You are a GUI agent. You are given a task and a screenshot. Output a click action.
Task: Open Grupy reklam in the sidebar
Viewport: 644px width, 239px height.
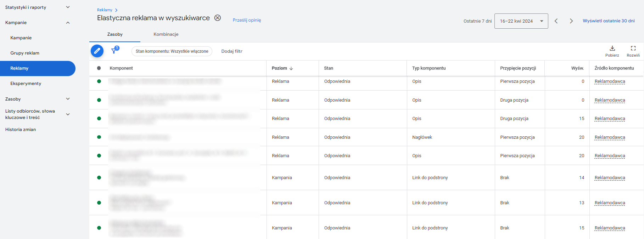25,53
